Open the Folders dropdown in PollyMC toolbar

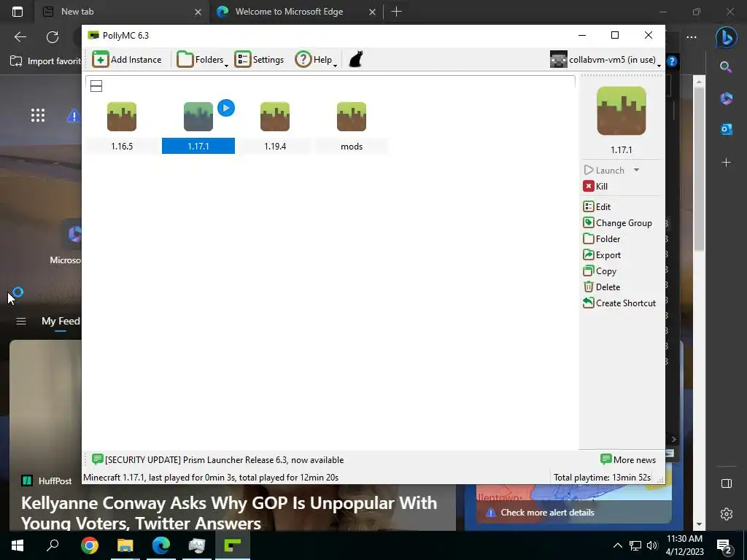203,60
